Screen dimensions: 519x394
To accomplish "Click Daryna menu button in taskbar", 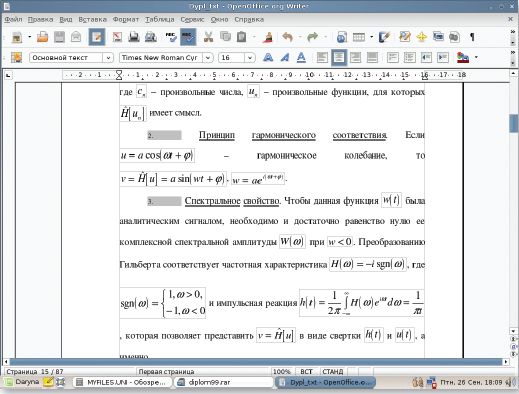I will pos(22,382).
